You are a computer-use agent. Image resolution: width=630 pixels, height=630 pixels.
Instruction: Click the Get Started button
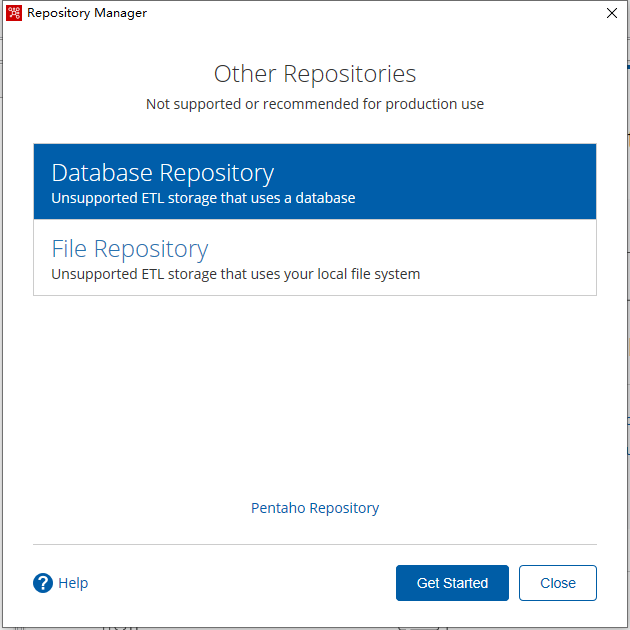click(x=452, y=583)
